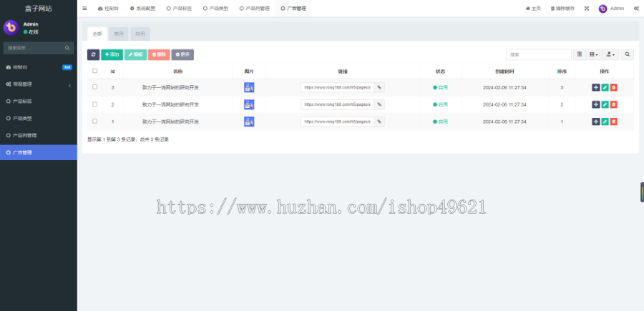Open 控制台 in the sidebar menu

tap(39, 67)
